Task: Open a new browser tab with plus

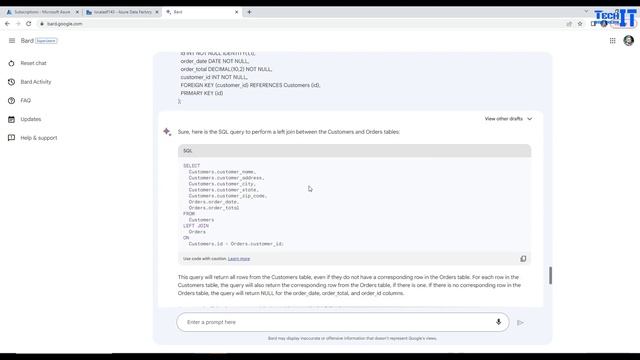Action: (249, 12)
